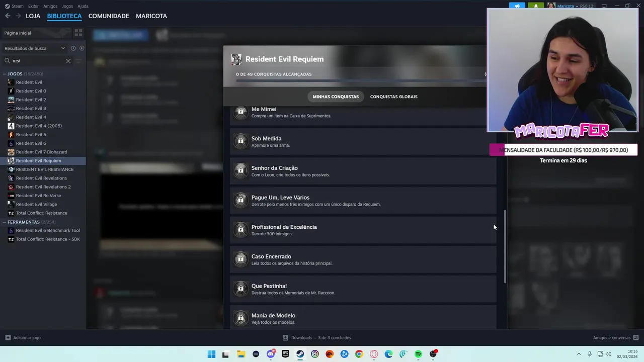Click the locked icon of 'Profissional de Excelência'
The height and width of the screenshot is (362, 644).
241,229
